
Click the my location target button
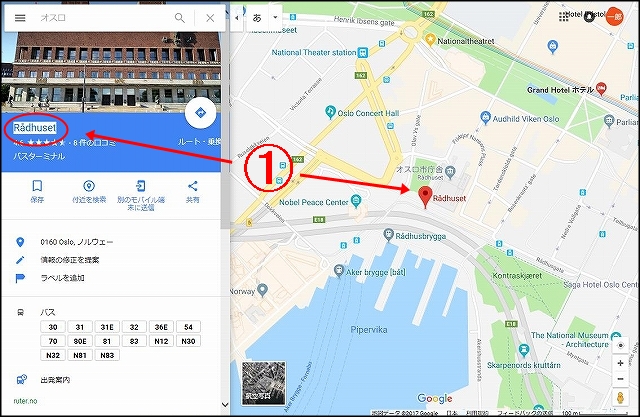pos(620,346)
